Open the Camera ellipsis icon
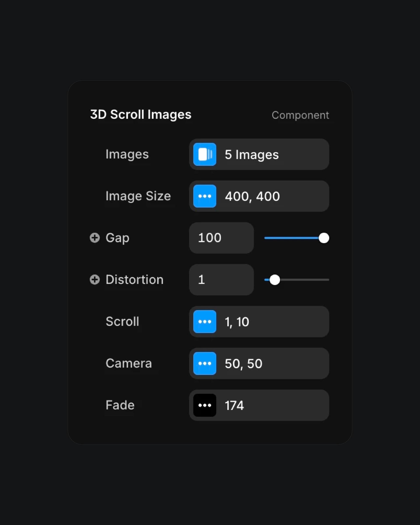The width and height of the screenshot is (420, 525). pyautogui.click(x=205, y=363)
